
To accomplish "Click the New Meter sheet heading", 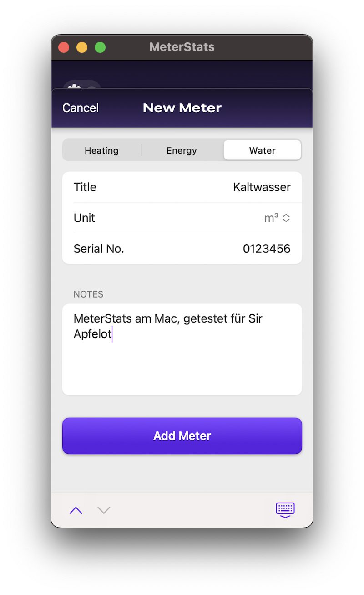I will click(x=182, y=108).
